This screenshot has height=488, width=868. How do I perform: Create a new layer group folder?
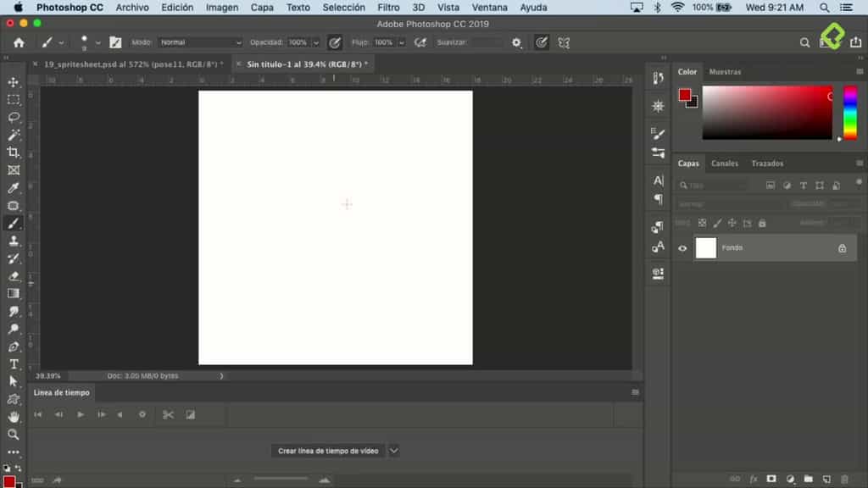pyautogui.click(x=808, y=480)
